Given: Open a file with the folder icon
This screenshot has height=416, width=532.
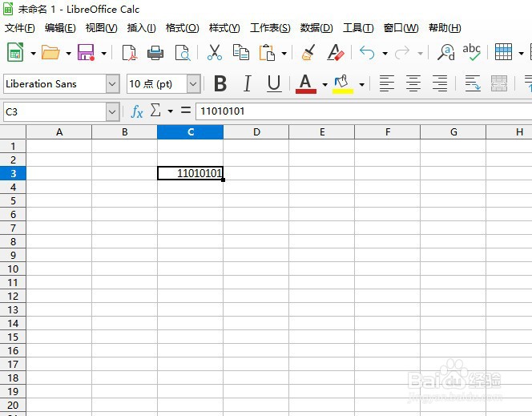Looking at the screenshot, I should 50,52.
